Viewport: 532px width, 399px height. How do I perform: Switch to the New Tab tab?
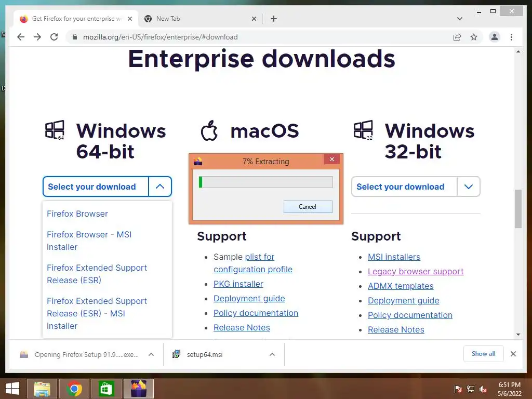click(x=200, y=19)
